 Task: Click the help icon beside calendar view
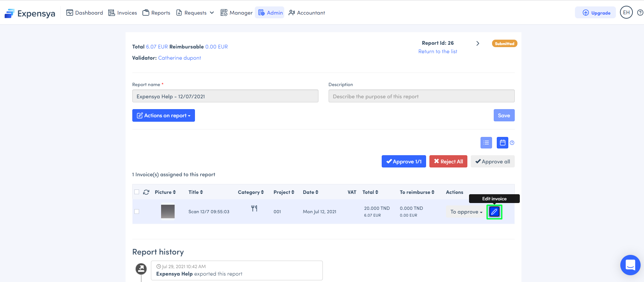coord(512,143)
